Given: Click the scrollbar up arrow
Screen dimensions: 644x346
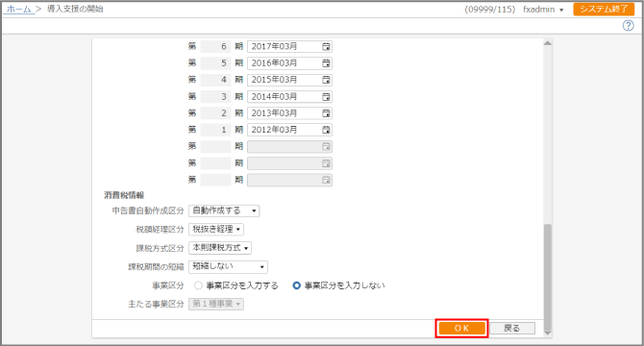Looking at the screenshot, I should pyautogui.click(x=548, y=43).
